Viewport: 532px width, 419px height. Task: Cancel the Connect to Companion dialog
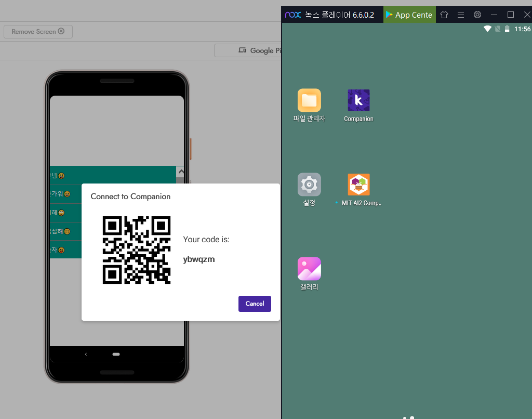click(x=255, y=304)
